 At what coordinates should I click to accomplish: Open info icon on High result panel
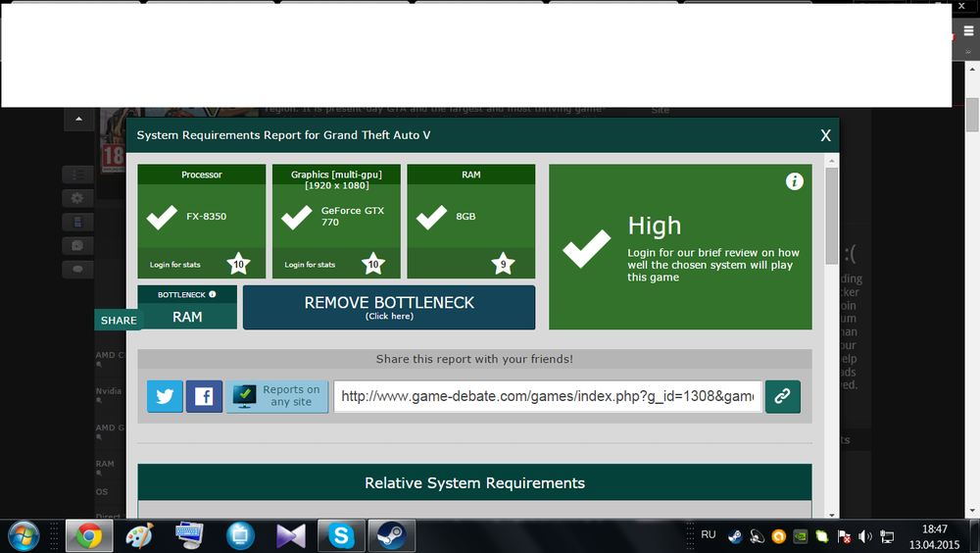coord(795,181)
